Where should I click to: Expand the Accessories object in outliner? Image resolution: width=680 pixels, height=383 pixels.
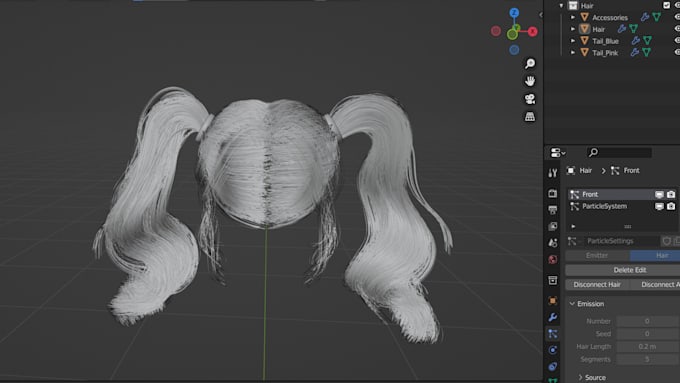(x=573, y=17)
